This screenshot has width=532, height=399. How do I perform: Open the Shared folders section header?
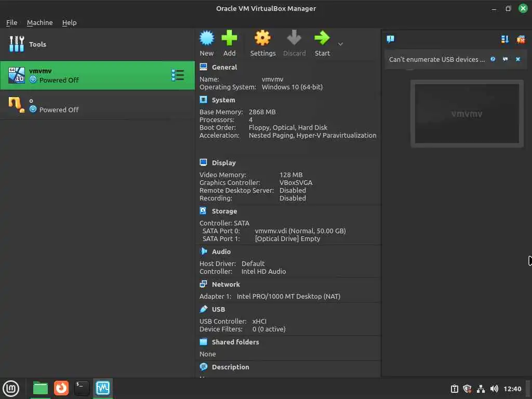pyautogui.click(x=235, y=342)
